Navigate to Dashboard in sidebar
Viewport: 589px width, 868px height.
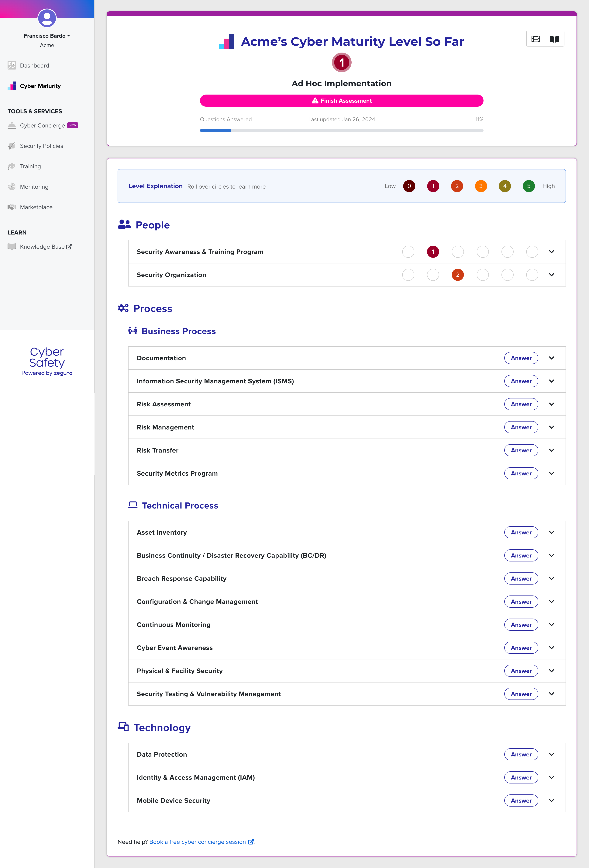point(34,66)
